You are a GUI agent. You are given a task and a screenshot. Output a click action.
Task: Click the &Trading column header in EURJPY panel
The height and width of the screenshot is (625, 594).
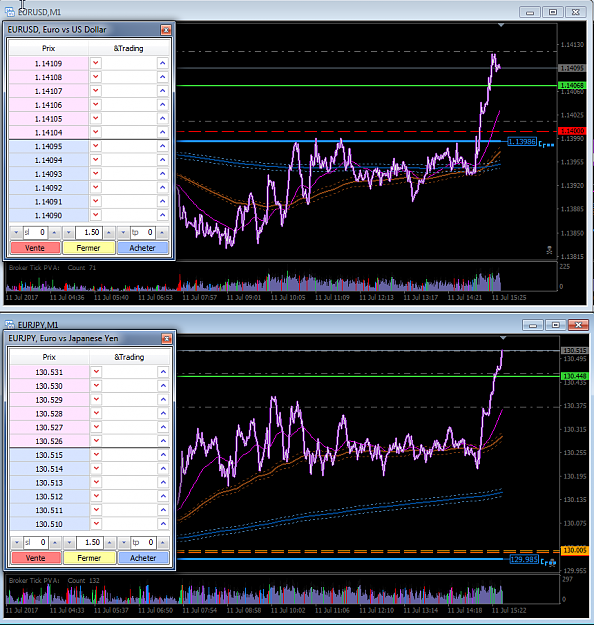(x=129, y=357)
